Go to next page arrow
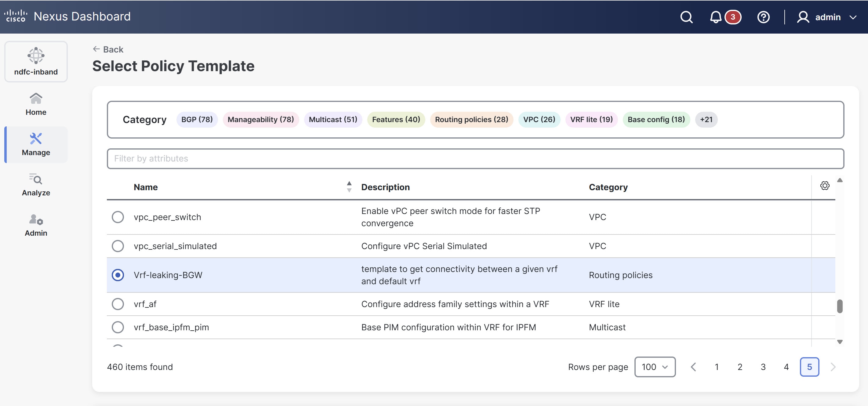Screen dimensions: 868x406 tap(833, 367)
